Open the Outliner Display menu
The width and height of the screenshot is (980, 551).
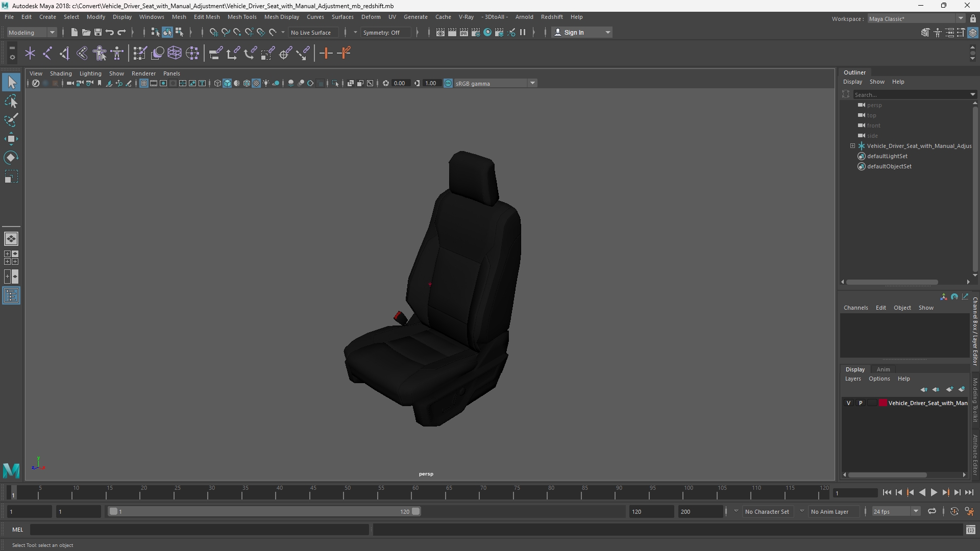click(852, 82)
